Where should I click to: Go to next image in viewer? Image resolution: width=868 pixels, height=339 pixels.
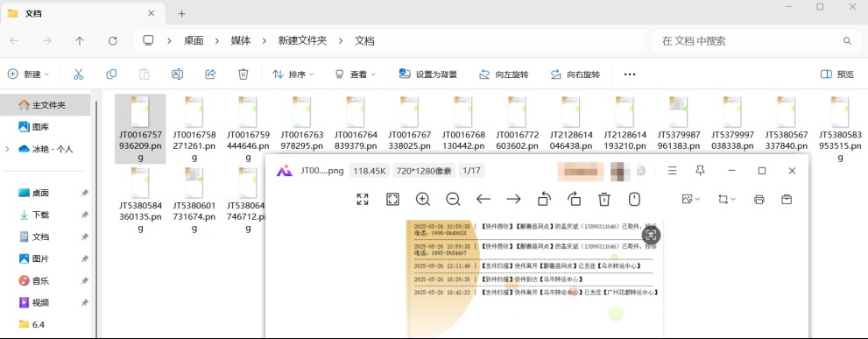tap(514, 200)
